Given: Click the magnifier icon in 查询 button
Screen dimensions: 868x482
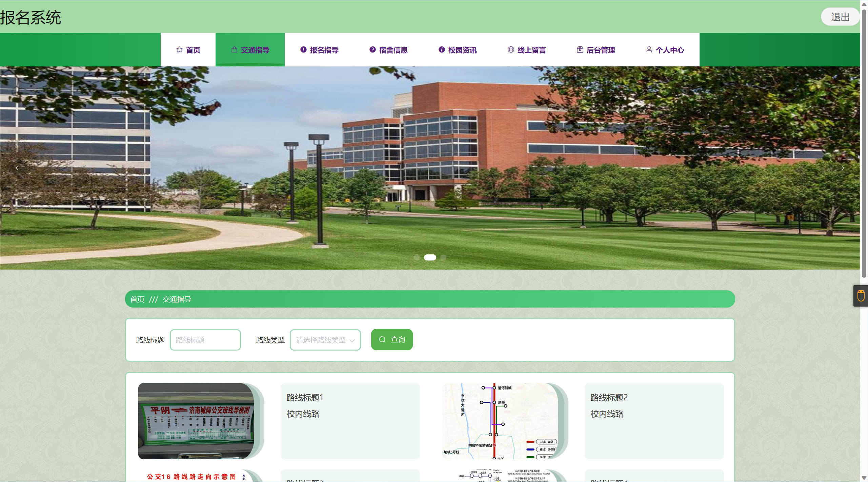Looking at the screenshot, I should point(382,339).
